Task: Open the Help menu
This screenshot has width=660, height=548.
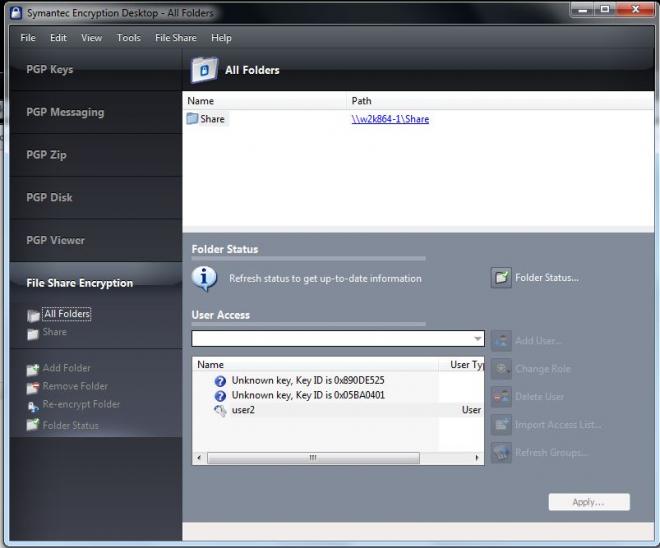Action: point(221,38)
